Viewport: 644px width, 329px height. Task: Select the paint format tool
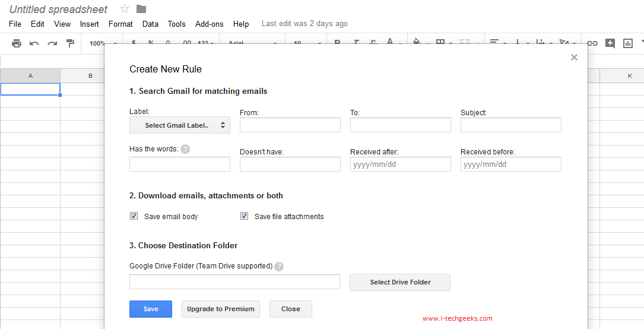tap(70, 43)
